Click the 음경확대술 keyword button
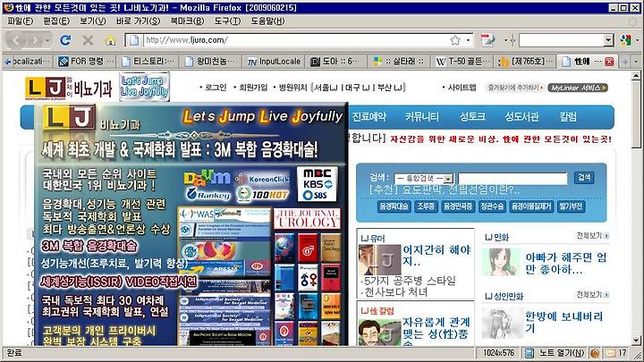The image size is (644, 362). tap(394, 206)
